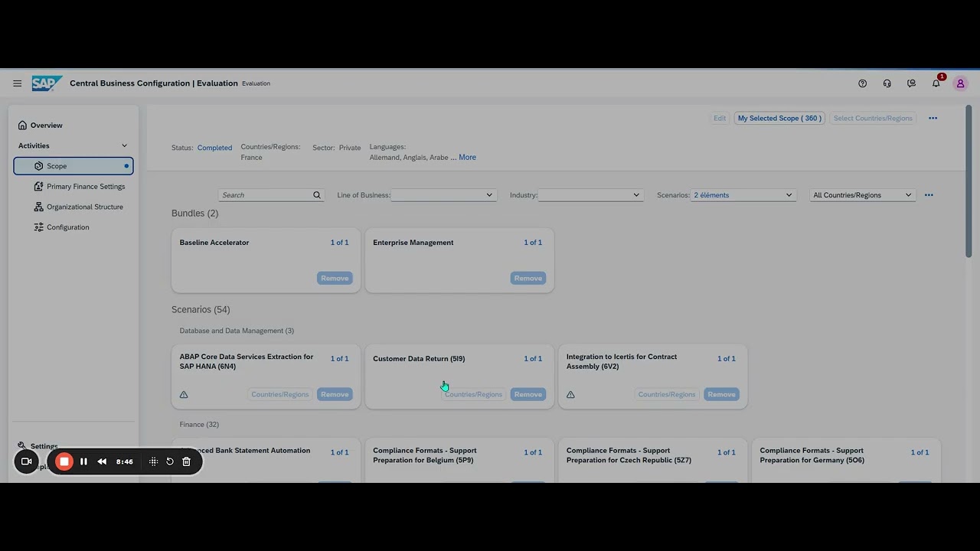Click the search magnifier icon
This screenshot has width=980, height=551.
(317, 195)
